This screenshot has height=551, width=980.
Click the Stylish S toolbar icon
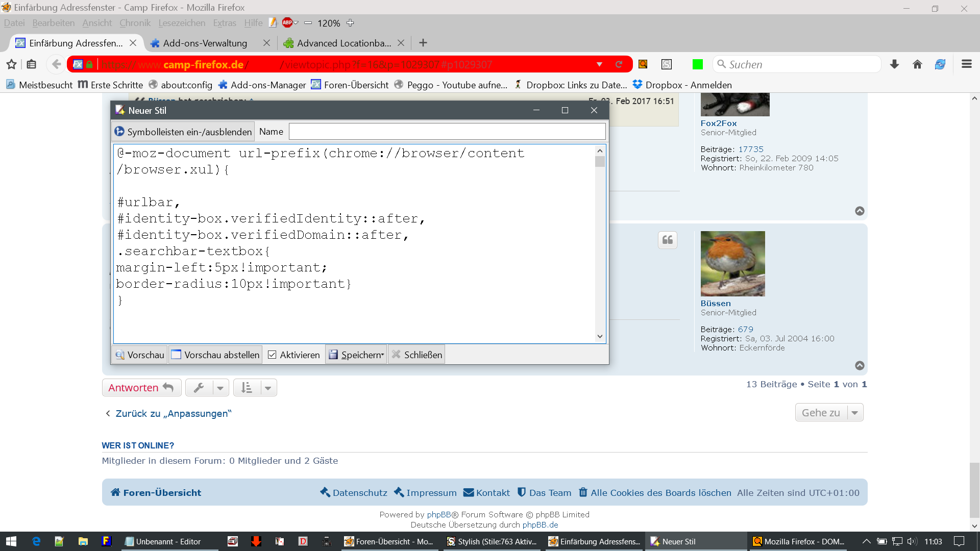(x=667, y=64)
